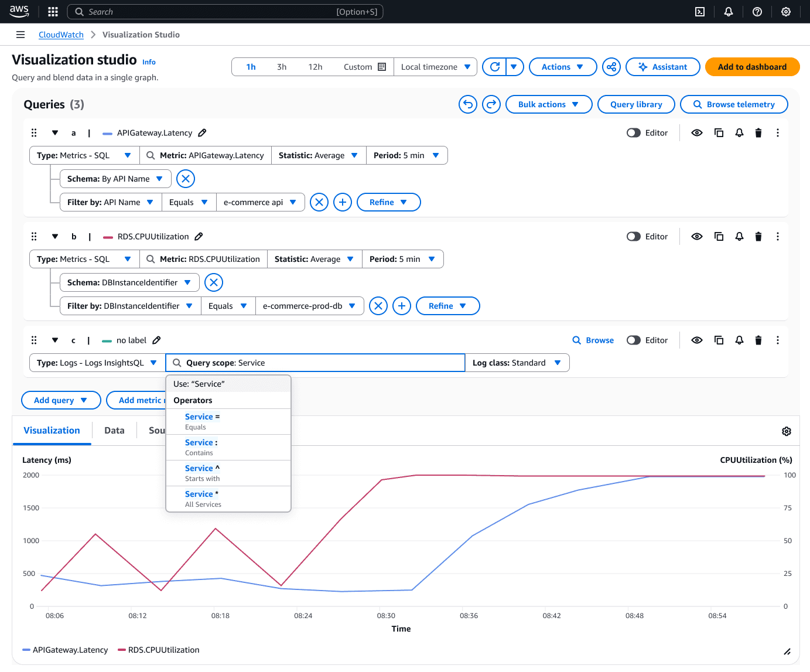Add another filter to query a
Viewport: 810px width, 672px height.
[343, 202]
